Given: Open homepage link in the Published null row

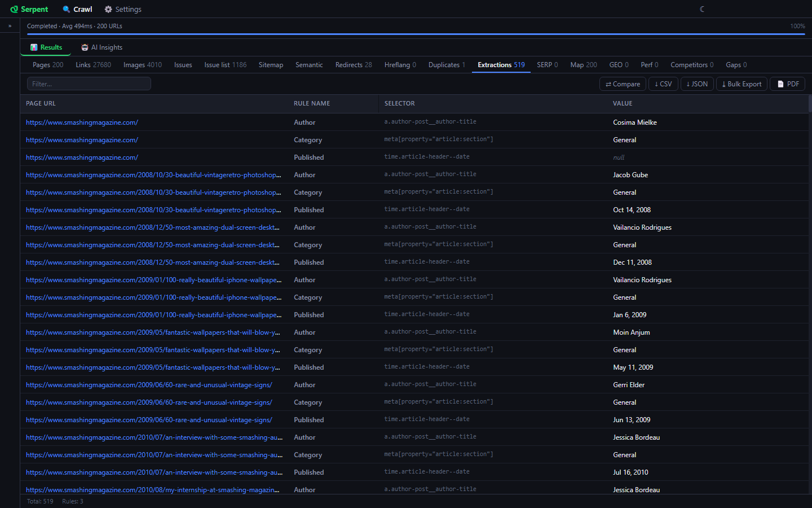Looking at the screenshot, I should pyautogui.click(x=82, y=157).
